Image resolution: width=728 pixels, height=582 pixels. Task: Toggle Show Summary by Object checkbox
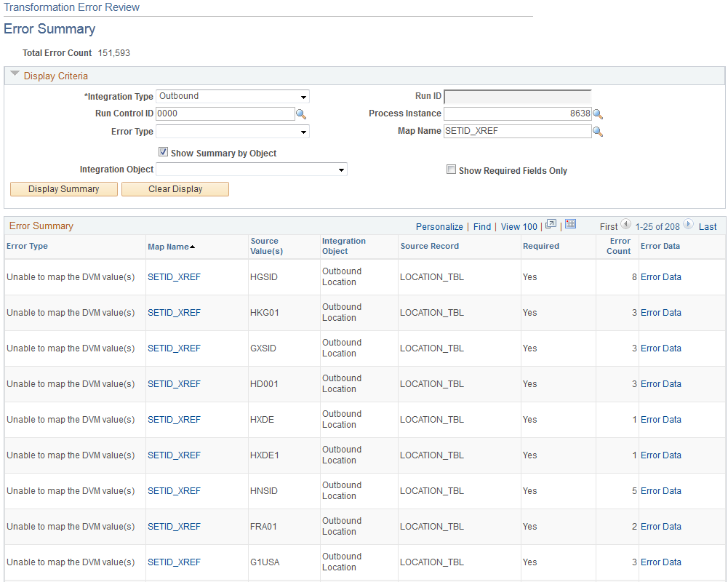coord(164,151)
